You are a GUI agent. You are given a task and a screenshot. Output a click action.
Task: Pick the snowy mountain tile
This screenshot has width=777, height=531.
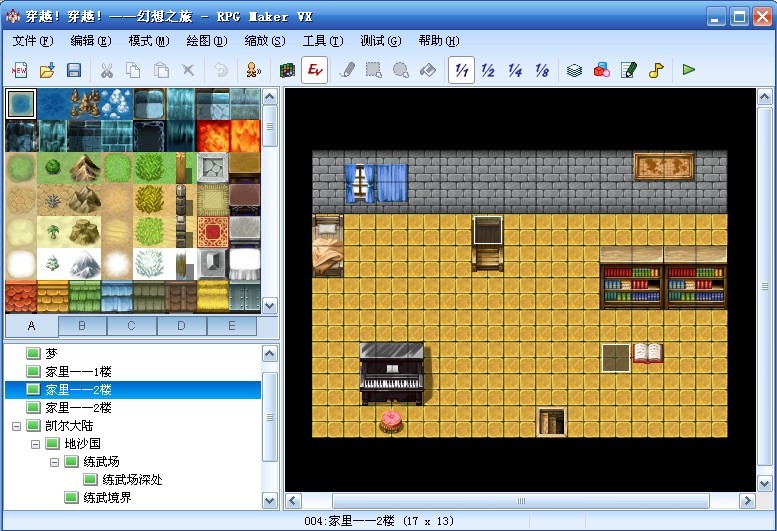(x=85, y=264)
